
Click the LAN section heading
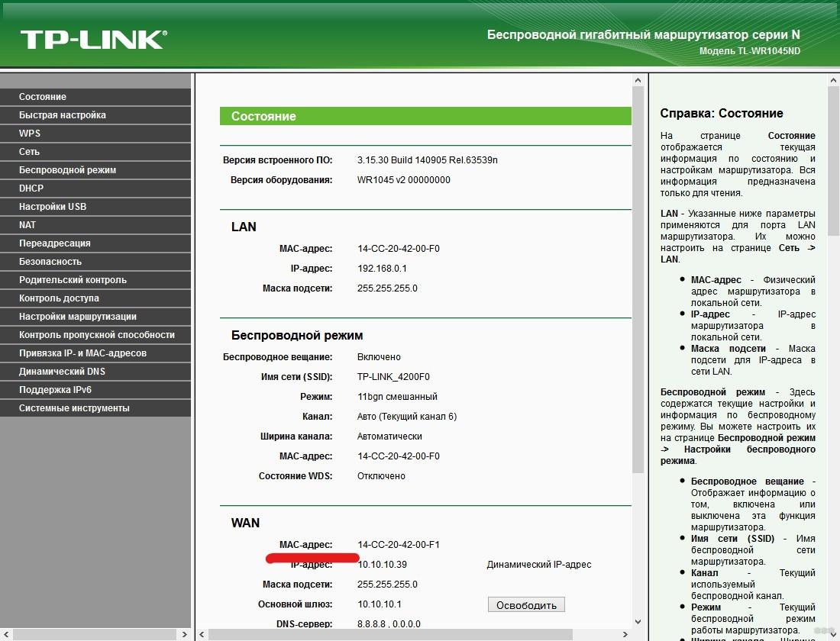244,227
